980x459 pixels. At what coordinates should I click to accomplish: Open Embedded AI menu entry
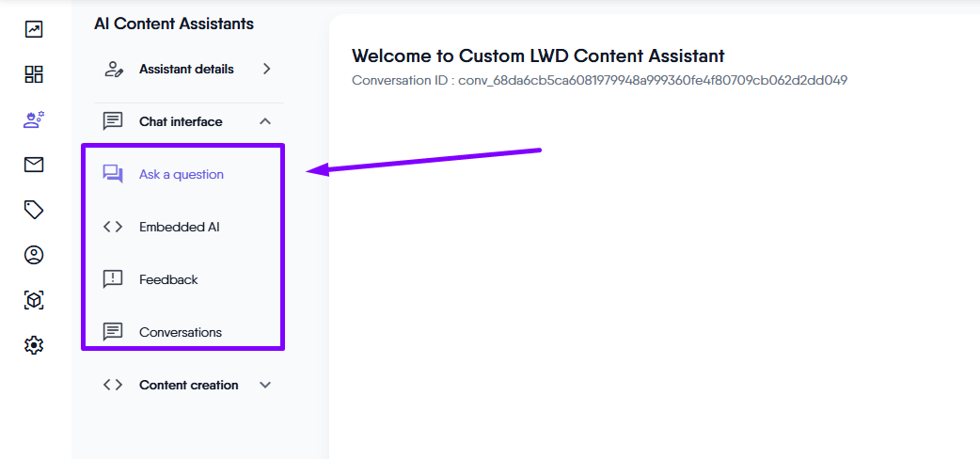point(179,227)
